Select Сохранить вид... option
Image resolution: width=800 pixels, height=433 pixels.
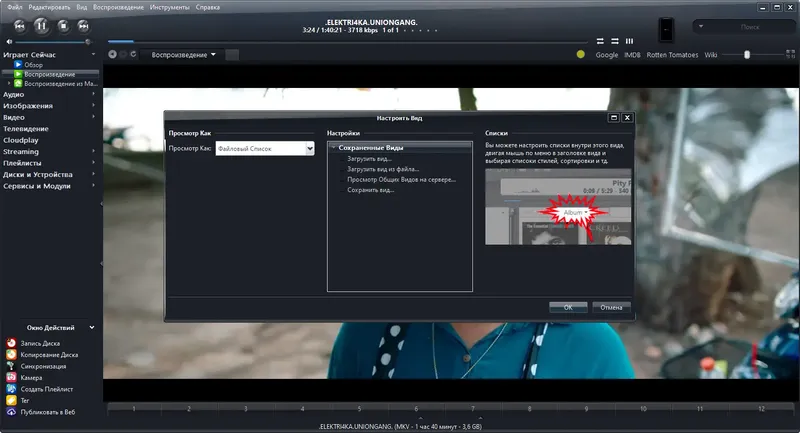click(x=371, y=190)
